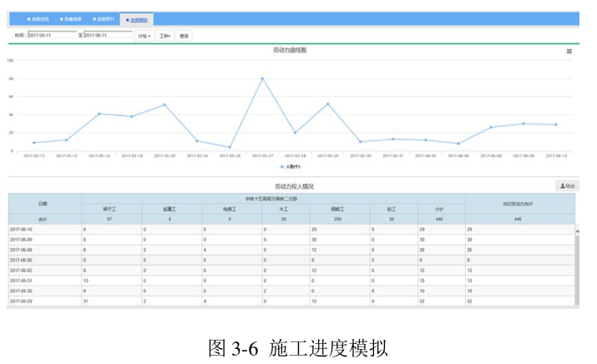Select the active 进度模拟 tab
The height and width of the screenshot is (364, 597).
[x=137, y=20]
